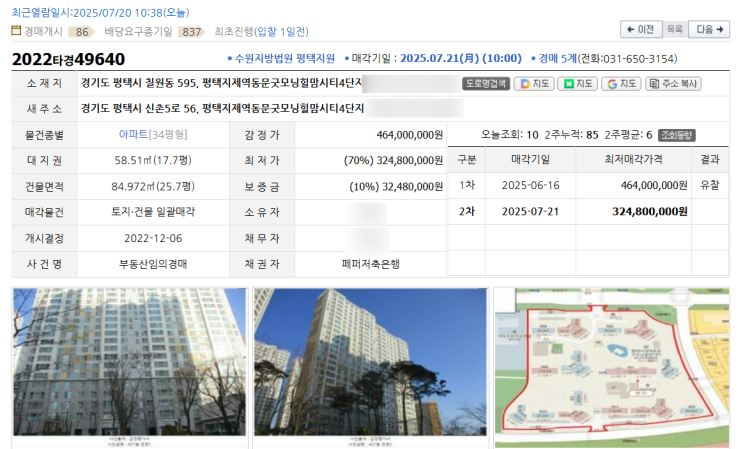The width and height of the screenshot is (743, 449).
Task: Click the 오늘조회: 10 view count
Action: tap(509, 135)
